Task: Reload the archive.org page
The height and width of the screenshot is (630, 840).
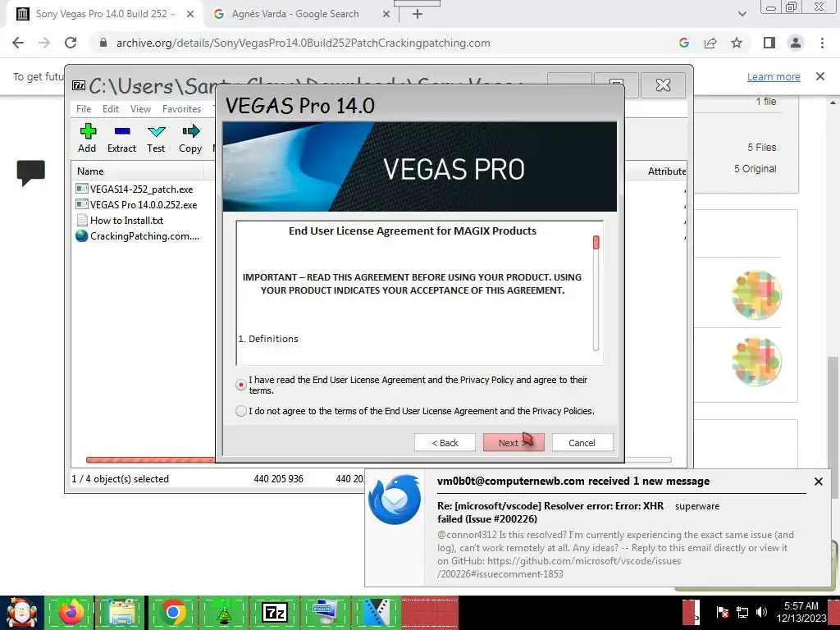Action: [x=71, y=43]
